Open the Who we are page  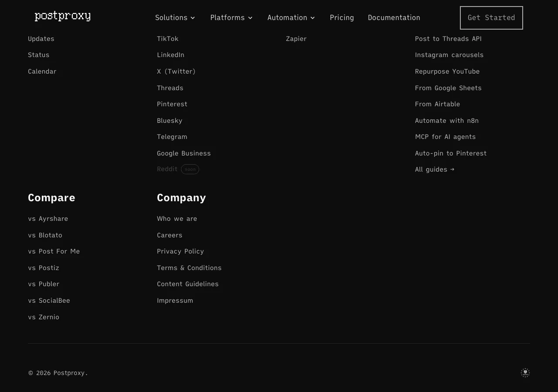(x=177, y=219)
